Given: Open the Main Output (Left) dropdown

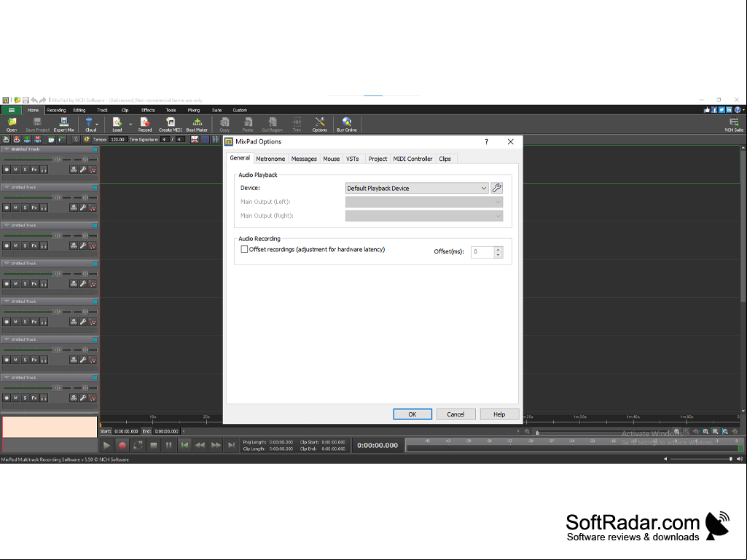Looking at the screenshot, I should click(x=424, y=202).
